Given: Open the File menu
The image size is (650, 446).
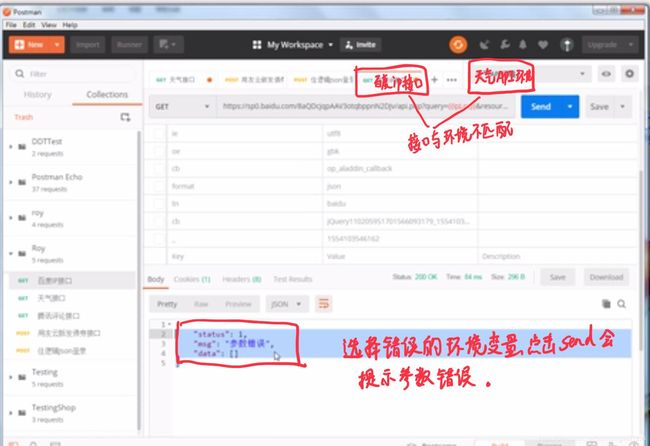Looking at the screenshot, I should 11,25.
